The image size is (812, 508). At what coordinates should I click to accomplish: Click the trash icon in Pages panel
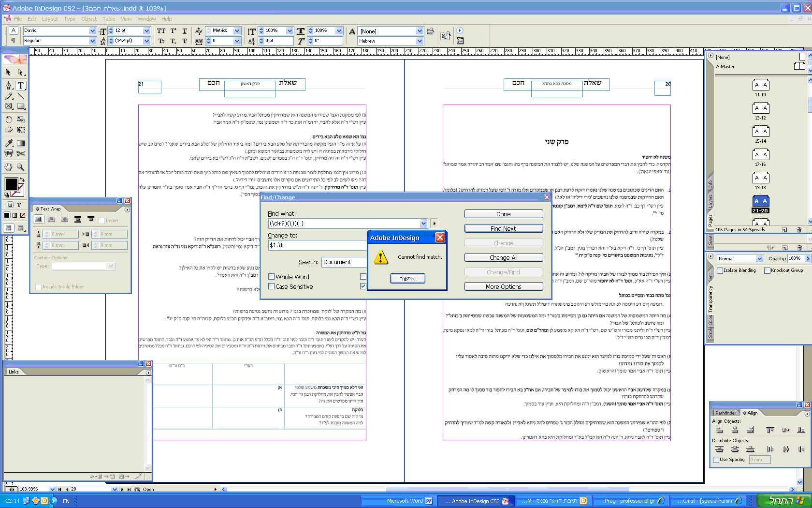point(799,230)
